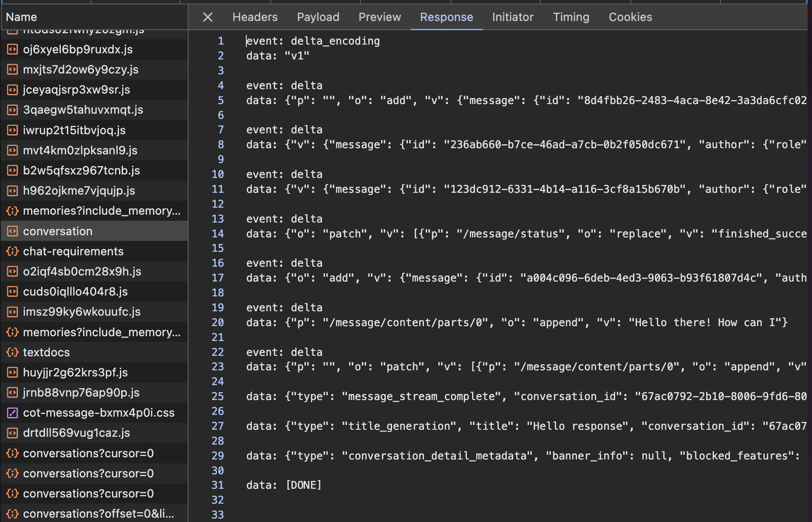Select the mxjts7d2ow6y9czy.js request
Image resolution: width=812 pixels, height=522 pixels.
click(x=94, y=70)
